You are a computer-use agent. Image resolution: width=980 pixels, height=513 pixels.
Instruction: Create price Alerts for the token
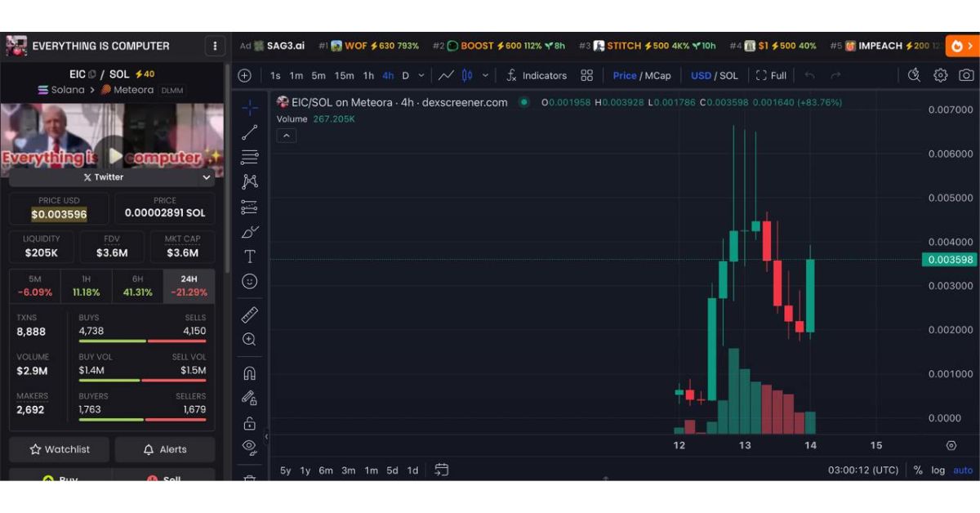(x=165, y=449)
